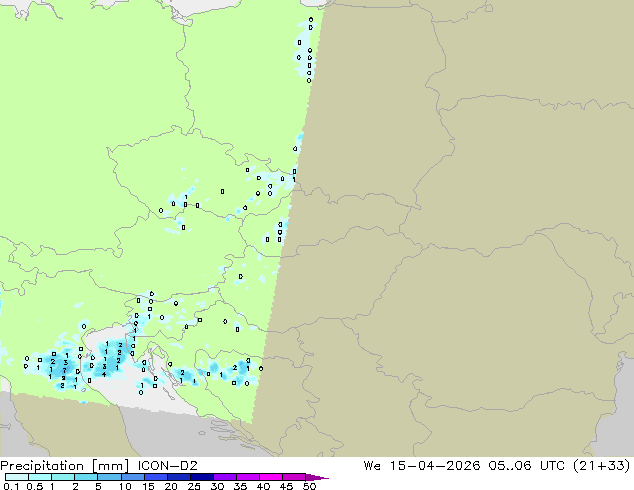Click the "45" legend tick label
634x490 pixels.
[286, 486]
